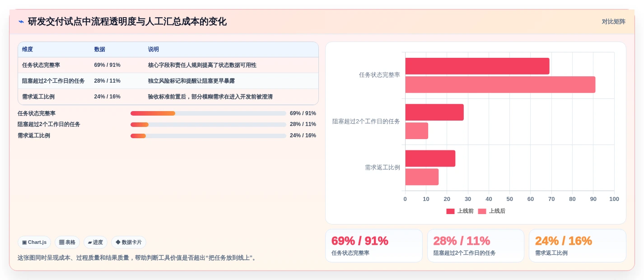The image size is (644, 280).
Task: Open the 69% / 91% data card
Action: [374, 246]
